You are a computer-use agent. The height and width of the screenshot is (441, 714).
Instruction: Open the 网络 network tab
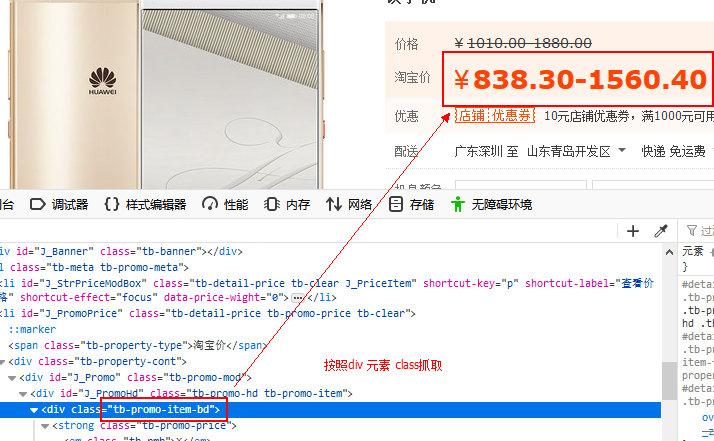click(349, 205)
